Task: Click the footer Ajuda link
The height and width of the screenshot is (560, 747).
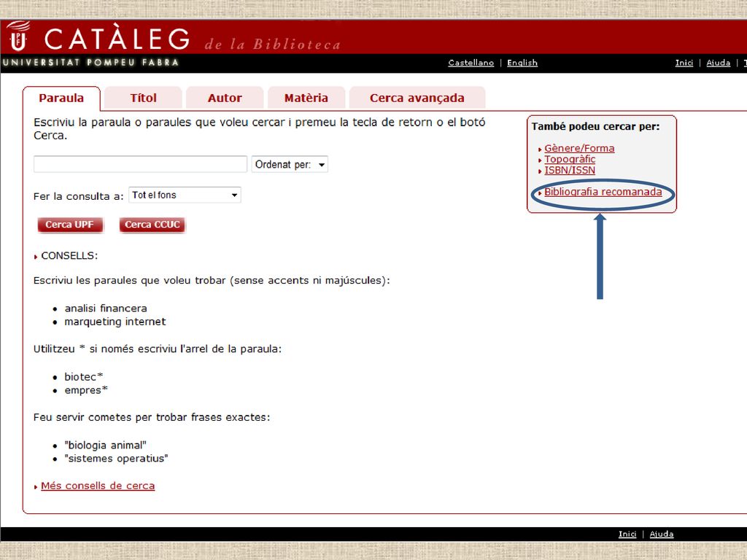Action: coord(662,534)
